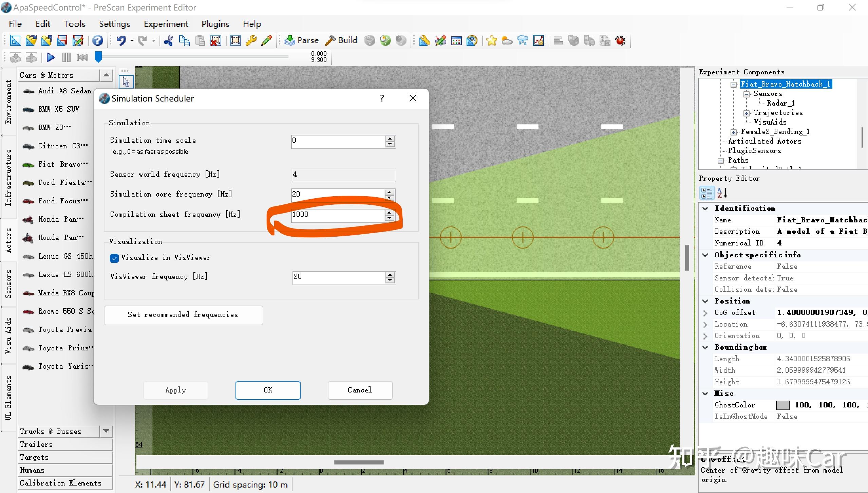Switch to the Sensors side tab

click(x=8, y=284)
